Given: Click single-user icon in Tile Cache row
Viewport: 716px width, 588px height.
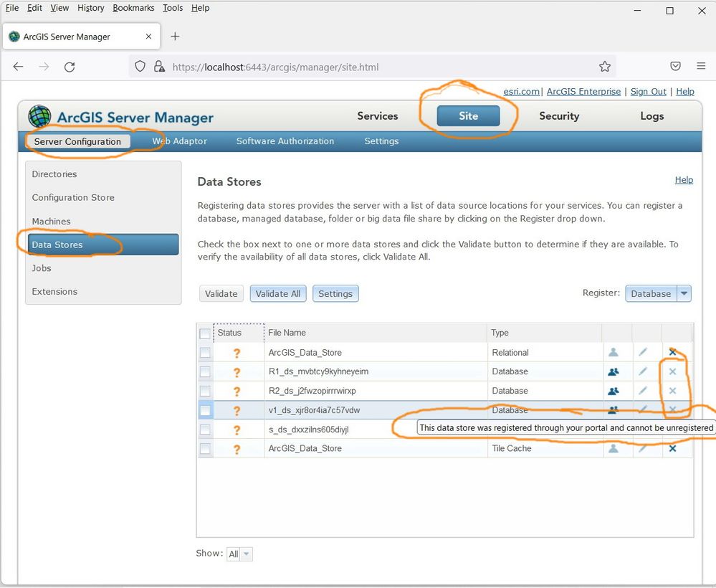Looking at the screenshot, I should [x=614, y=448].
